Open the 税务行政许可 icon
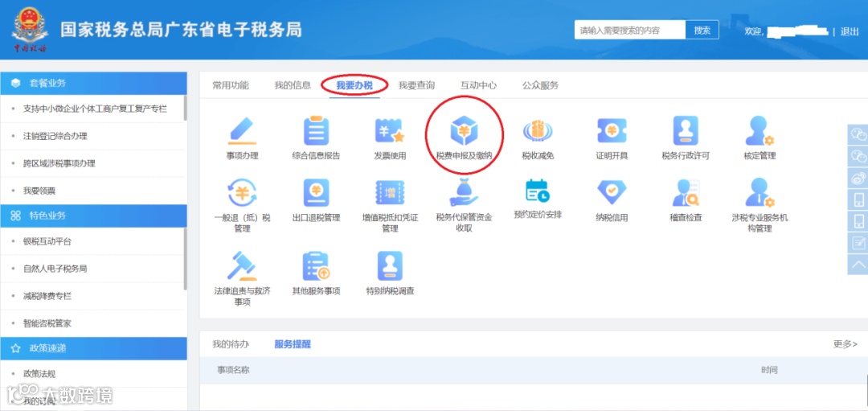The height and width of the screenshot is (411, 868). pyautogui.click(x=686, y=131)
